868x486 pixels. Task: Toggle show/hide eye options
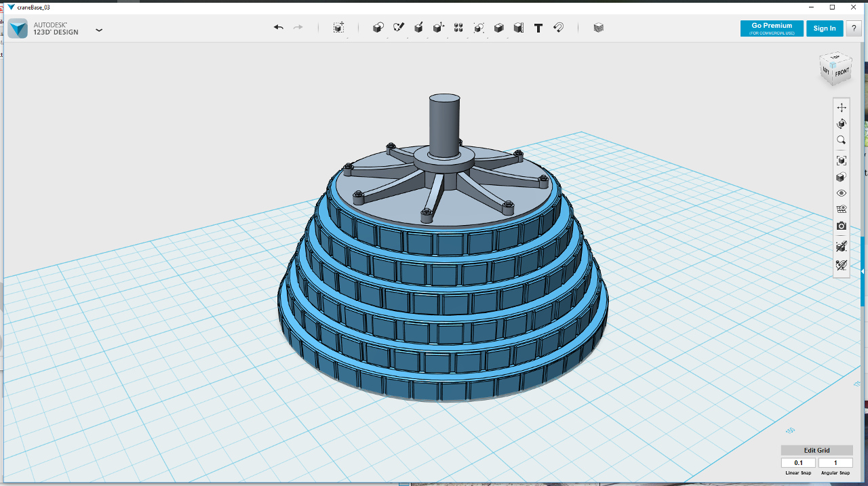pyautogui.click(x=842, y=193)
